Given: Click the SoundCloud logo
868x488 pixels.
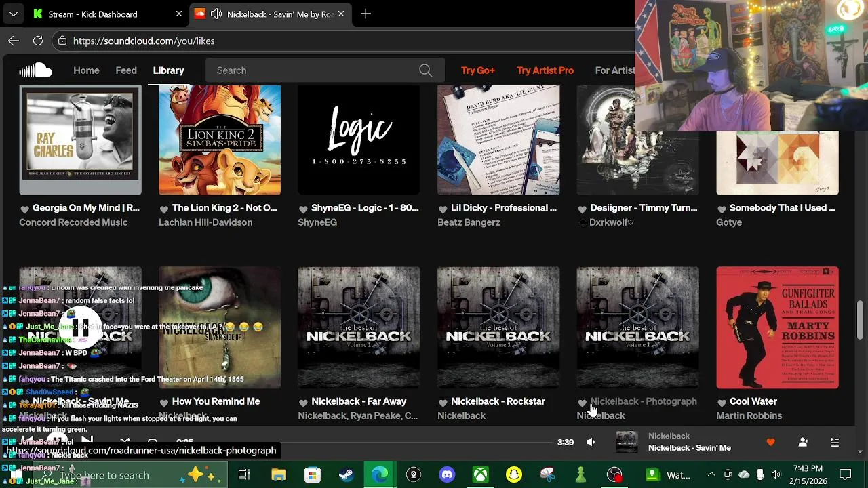Looking at the screenshot, I should (35, 70).
